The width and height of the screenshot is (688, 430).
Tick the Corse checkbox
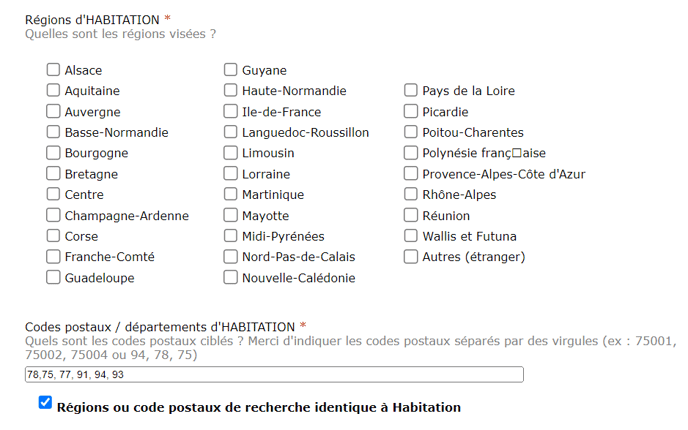(x=53, y=236)
